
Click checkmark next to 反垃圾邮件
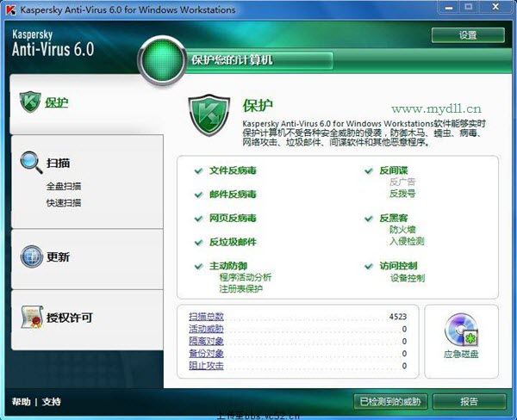[x=198, y=243]
